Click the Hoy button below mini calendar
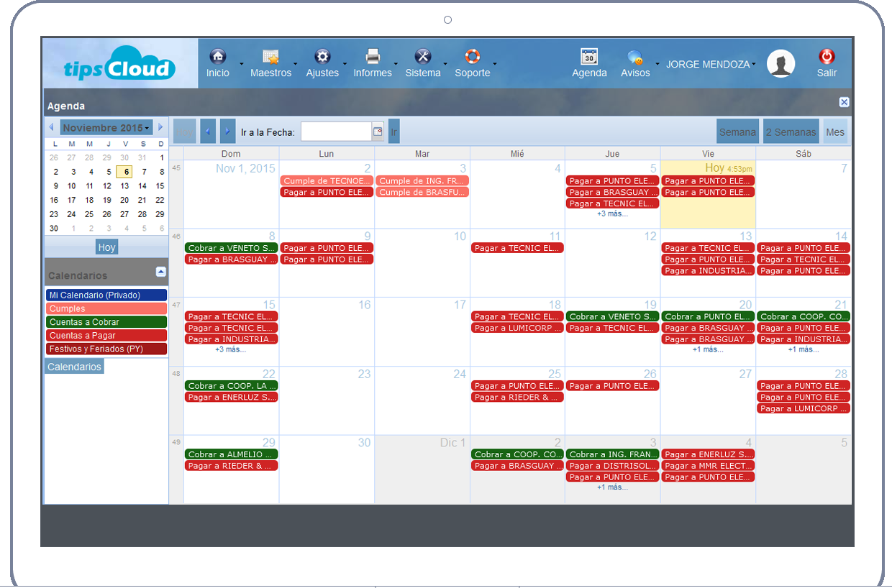Screen dimensions: 892x588 pyautogui.click(x=106, y=247)
